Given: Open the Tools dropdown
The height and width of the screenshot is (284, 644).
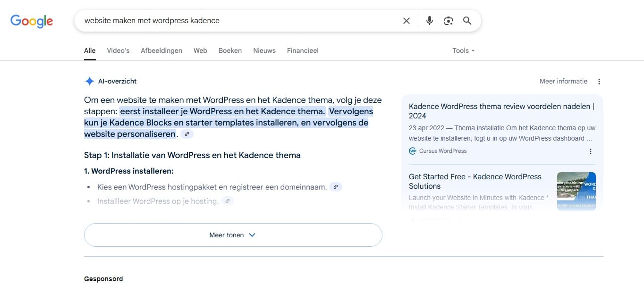Looking at the screenshot, I should point(463,50).
